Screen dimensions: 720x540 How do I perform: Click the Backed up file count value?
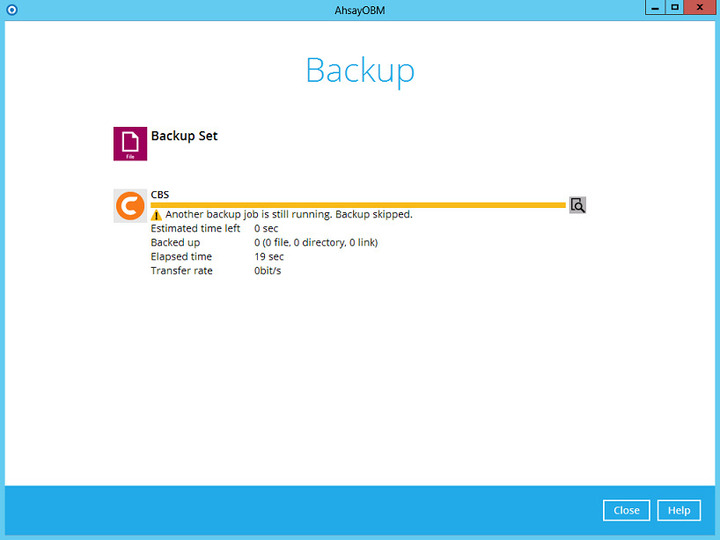316,243
